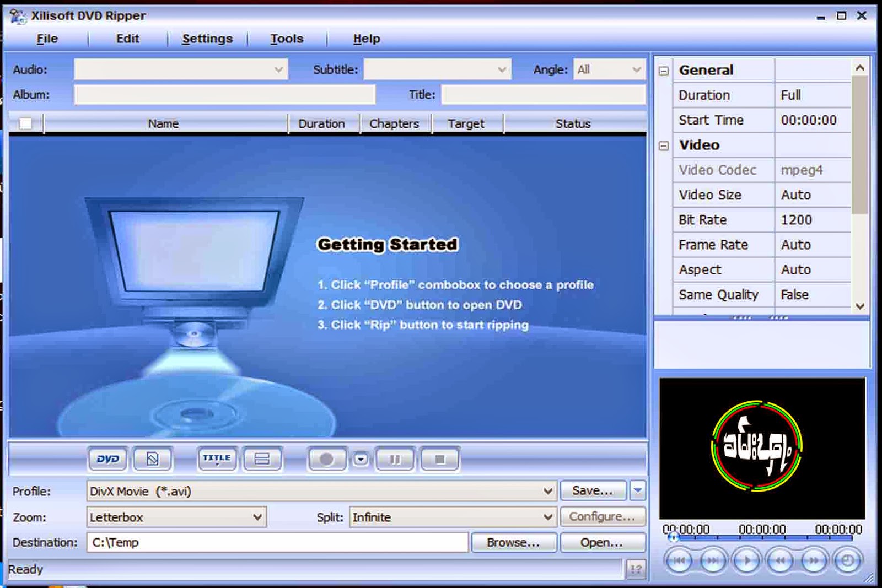Image resolution: width=882 pixels, height=588 pixels.
Task: Play the preview video
Action: pyautogui.click(x=746, y=561)
